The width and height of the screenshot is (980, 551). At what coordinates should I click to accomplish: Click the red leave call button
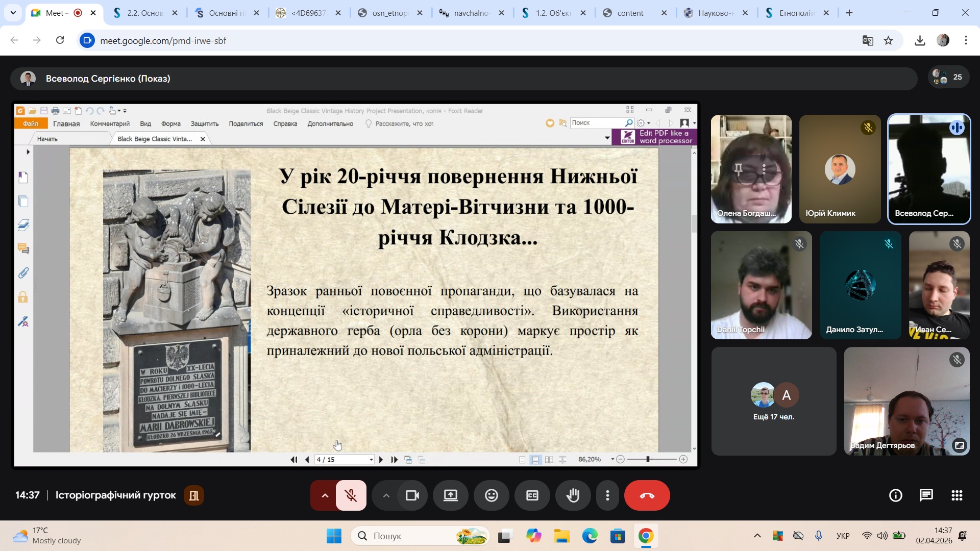(x=647, y=495)
